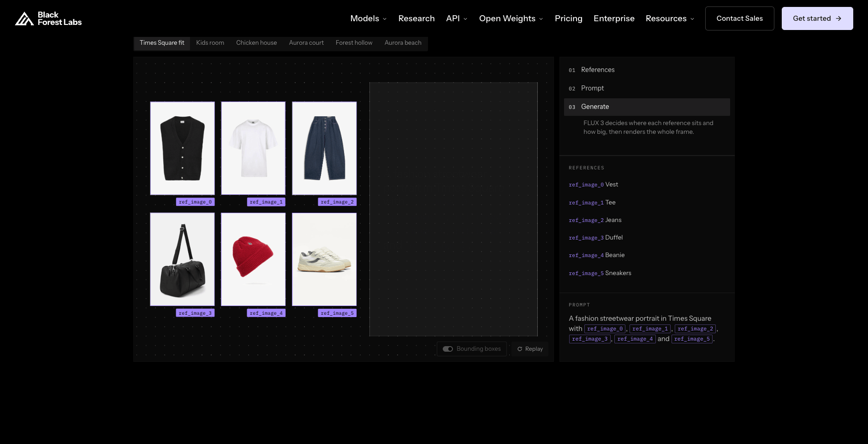Click the ref_image_0 label under vest

pyautogui.click(x=195, y=202)
